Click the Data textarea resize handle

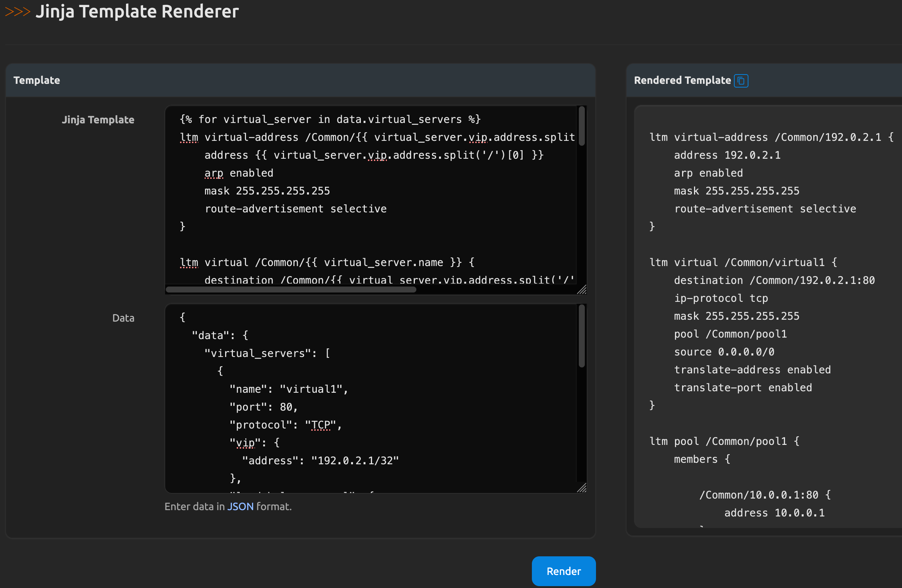coord(582,488)
